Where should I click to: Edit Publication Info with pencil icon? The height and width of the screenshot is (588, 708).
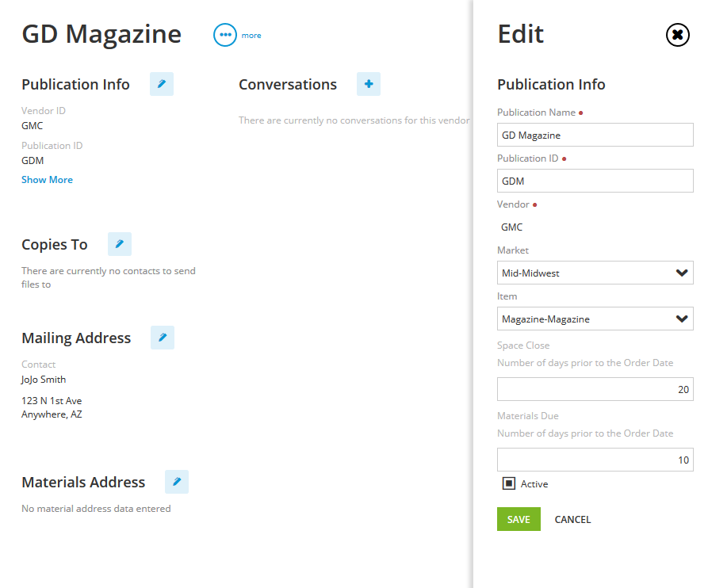tap(162, 84)
